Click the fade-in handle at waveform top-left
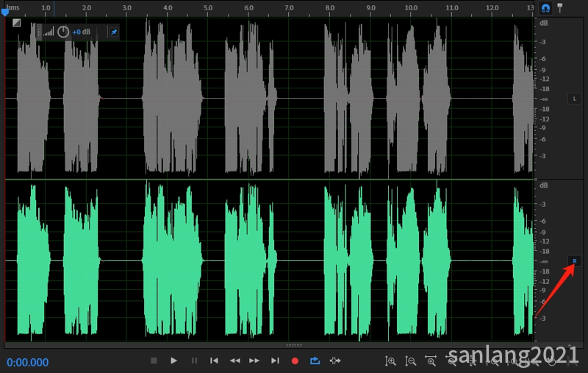 tap(16, 23)
